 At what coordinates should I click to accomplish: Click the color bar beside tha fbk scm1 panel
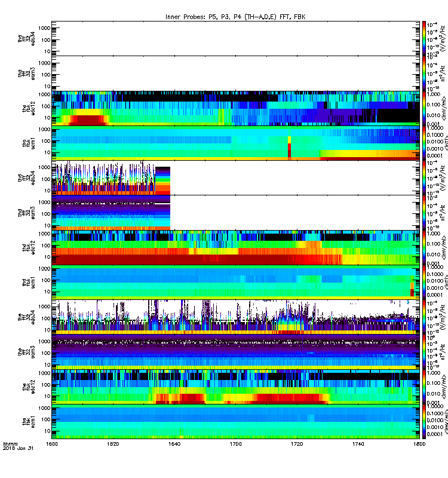[x=424, y=143]
